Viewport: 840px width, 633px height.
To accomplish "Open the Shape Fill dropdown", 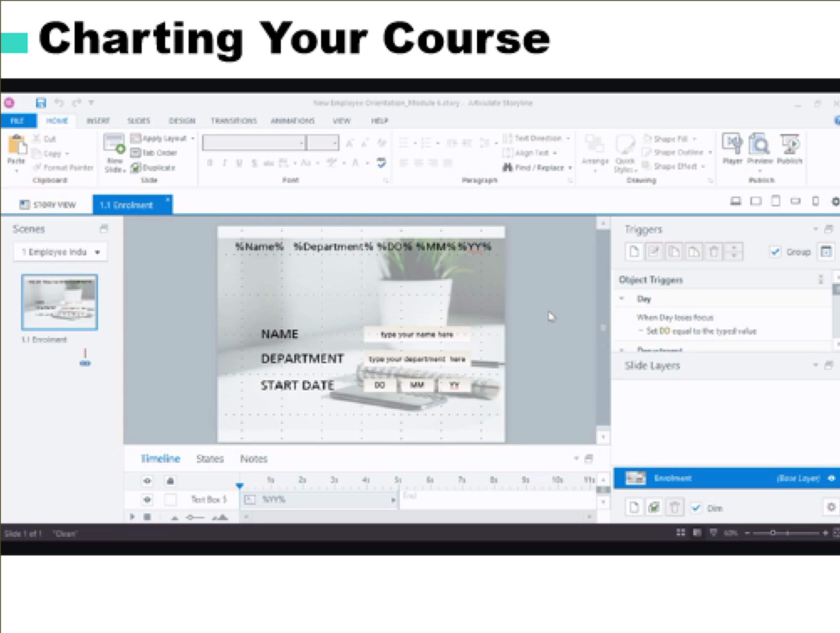I will [x=670, y=139].
